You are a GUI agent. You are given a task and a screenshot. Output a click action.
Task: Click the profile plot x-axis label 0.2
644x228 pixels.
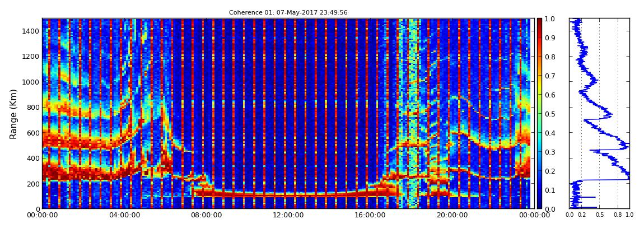[x=582, y=215]
